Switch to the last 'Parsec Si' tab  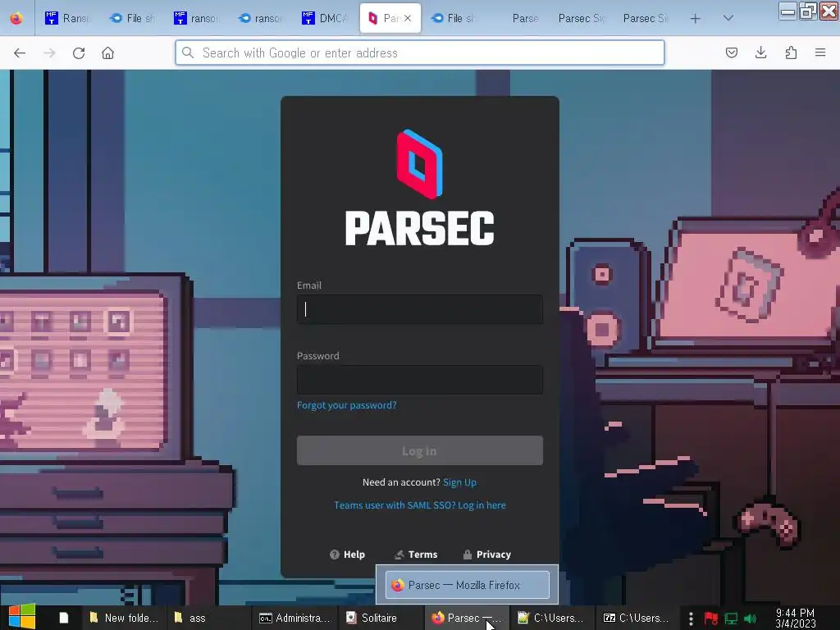point(646,18)
